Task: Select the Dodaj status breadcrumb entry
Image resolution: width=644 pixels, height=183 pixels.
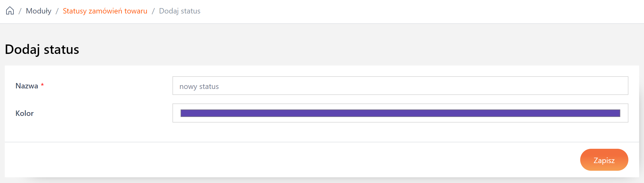Action: (179, 11)
